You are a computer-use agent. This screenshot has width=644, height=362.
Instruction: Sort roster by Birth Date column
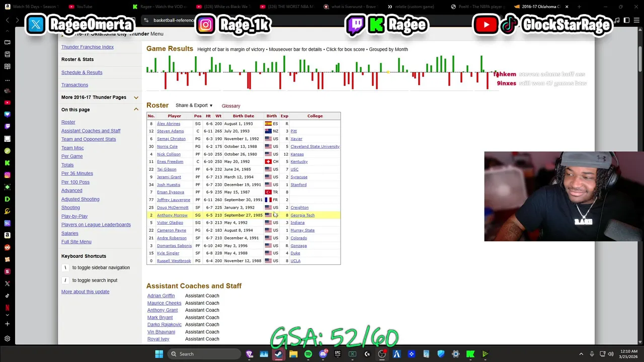(x=243, y=116)
